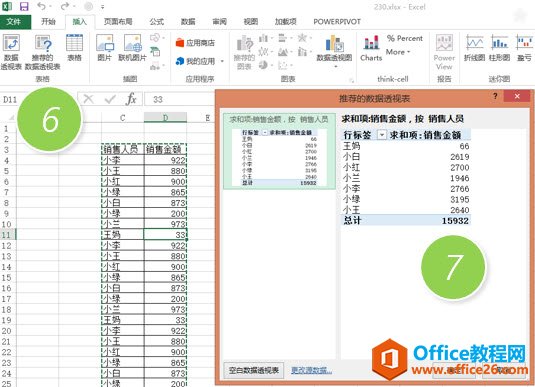Insert 折线图 line sparkline

(x=475, y=48)
